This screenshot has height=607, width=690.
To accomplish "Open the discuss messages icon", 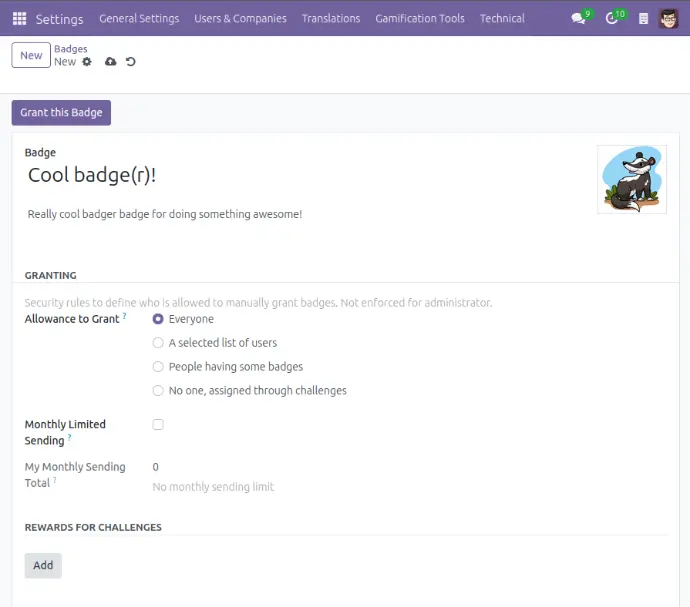I will pyautogui.click(x=578, y=18).
